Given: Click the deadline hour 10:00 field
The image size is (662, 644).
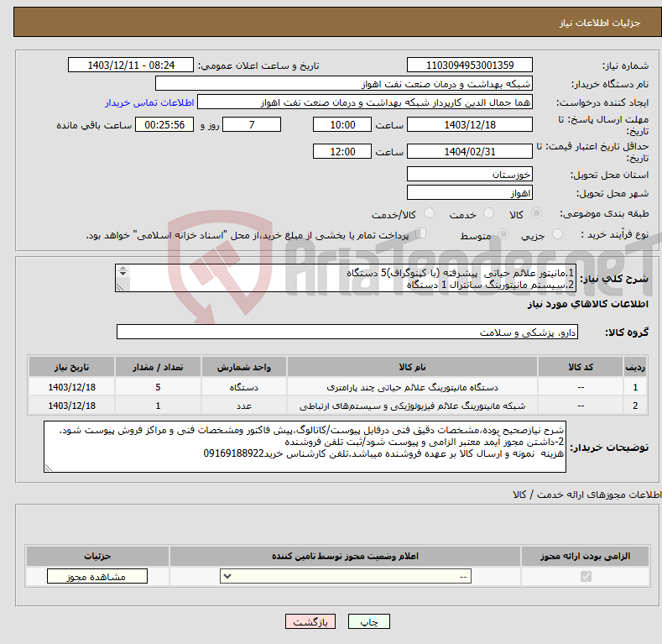Looking at the screenshot, I should (342, 124).
